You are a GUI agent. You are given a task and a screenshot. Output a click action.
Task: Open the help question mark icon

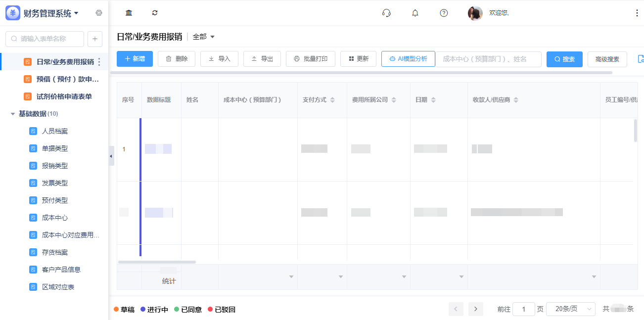point(444,13)
